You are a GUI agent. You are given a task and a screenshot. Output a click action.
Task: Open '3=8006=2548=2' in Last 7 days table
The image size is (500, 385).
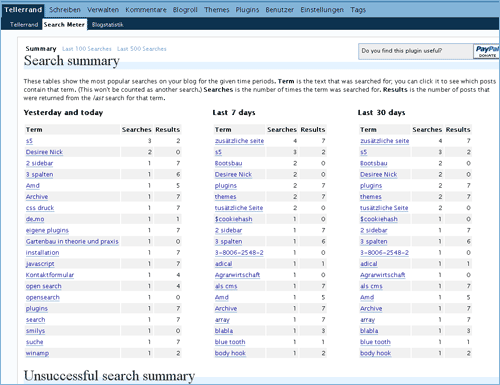pos(239,253)
